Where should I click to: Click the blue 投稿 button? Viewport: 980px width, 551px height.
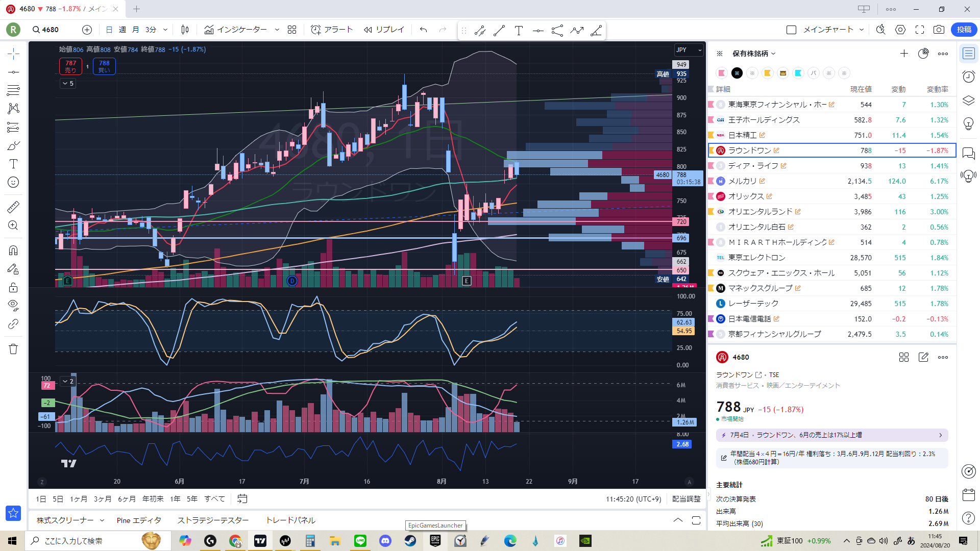click(964, 30)
